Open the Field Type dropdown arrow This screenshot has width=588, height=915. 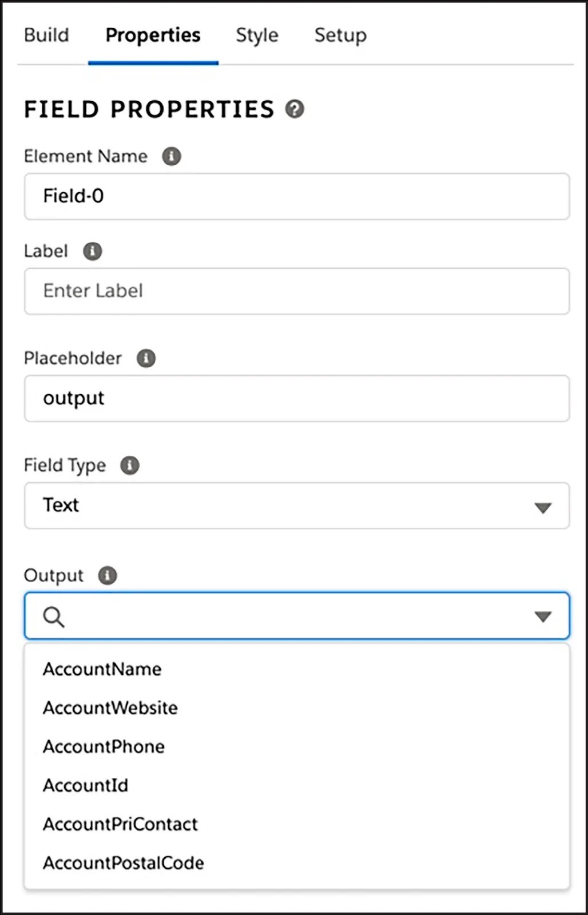point(542,507)
